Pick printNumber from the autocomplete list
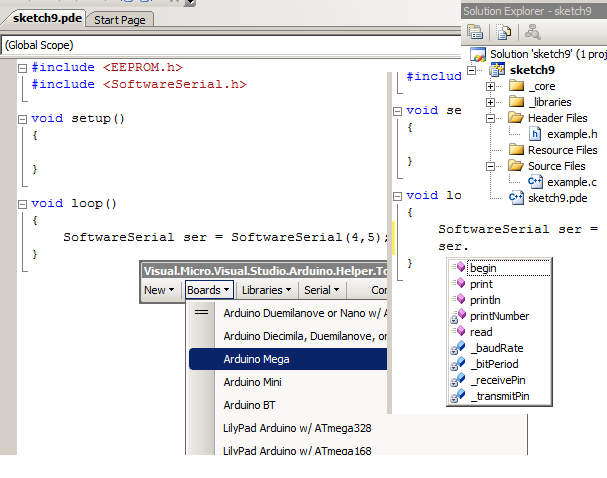This screenshot has height=478, width=607. [499, 316]
